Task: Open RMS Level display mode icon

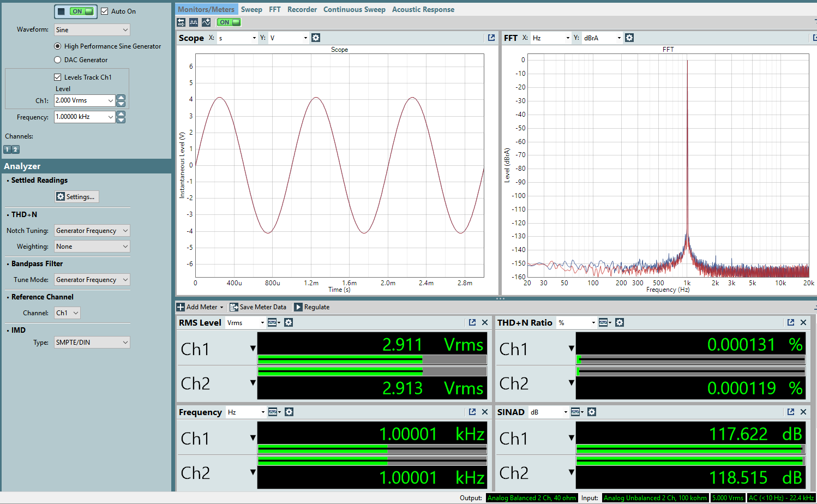Action: (274, 322)
